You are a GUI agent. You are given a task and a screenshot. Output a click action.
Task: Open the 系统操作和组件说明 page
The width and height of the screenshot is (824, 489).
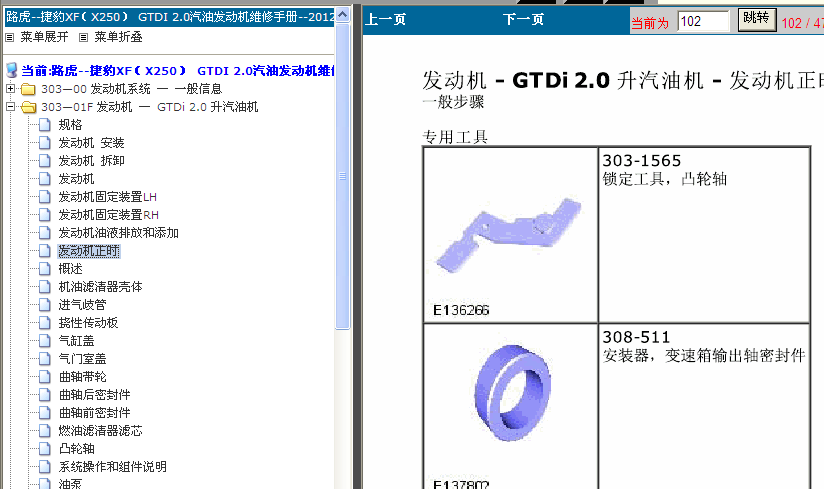(x=112, y=466)
